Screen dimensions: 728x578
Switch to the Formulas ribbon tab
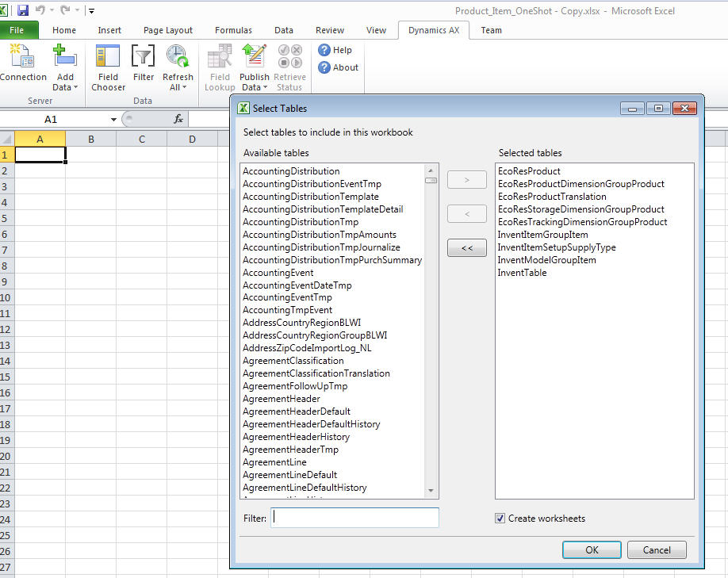click(233, 30)
